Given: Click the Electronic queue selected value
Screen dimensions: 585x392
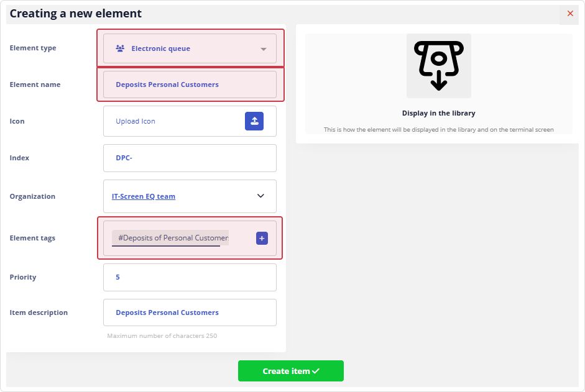Looking at the screenshot, I should (160, 48).
